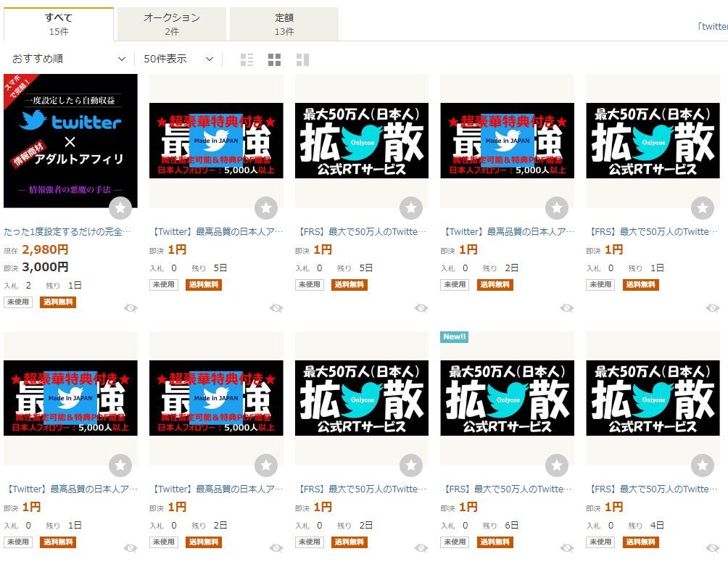Select the four-square grid view icon
The width and height of the screenshot is (728, 567).
click(274, 59)
